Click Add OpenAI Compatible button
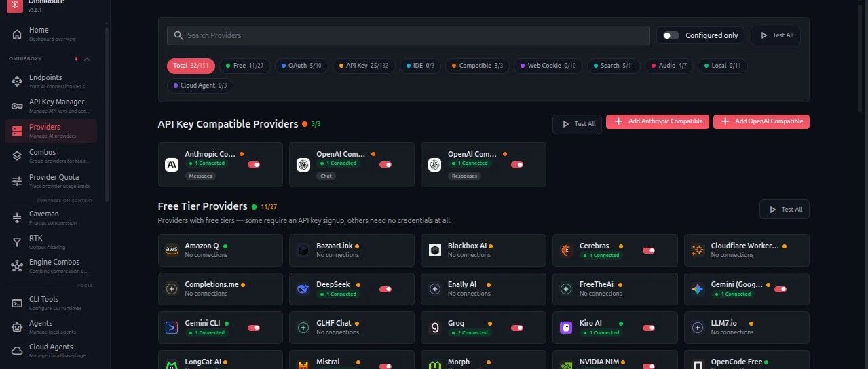This screenshot has width=868, height=369. [761, 121]
